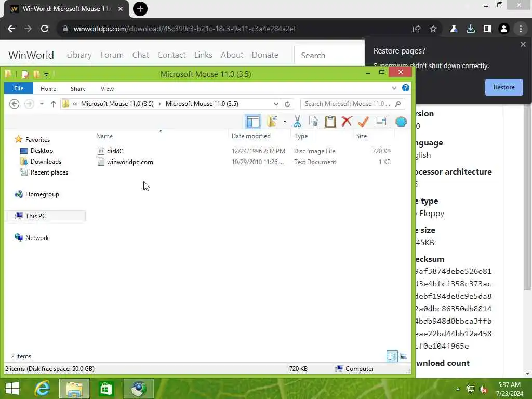Open the Explorer Help question mark icon
532x399 pixels.
[x=405, y=88]
